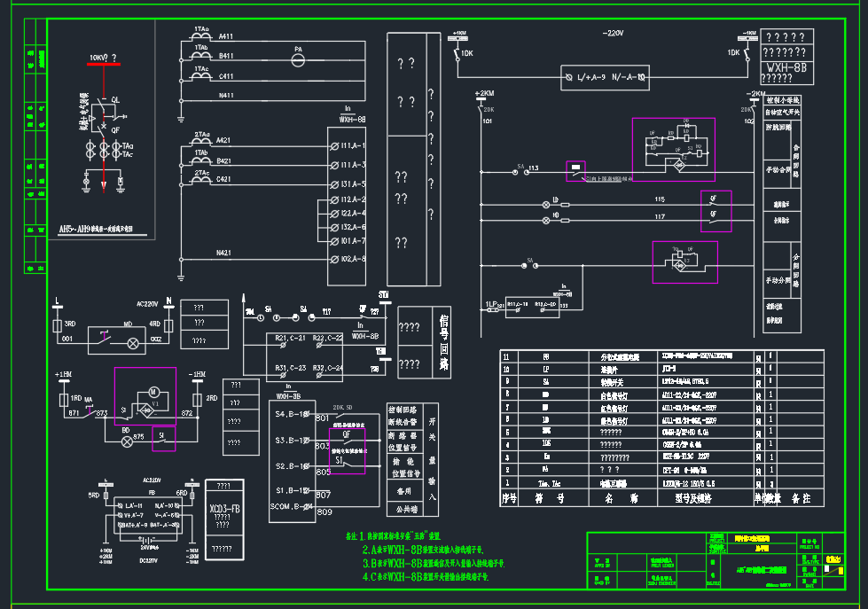
Task: Click the red 10KV busbar line
Action: [104, 65]
